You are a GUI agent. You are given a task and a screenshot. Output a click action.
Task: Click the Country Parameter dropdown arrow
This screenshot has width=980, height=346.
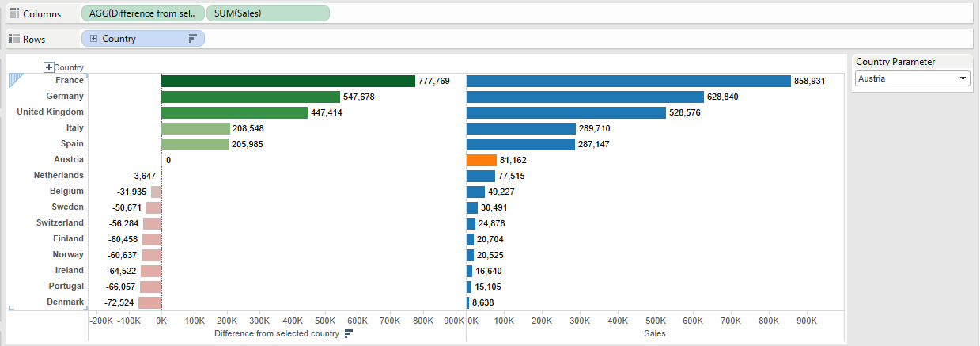[x=962, y=78]
